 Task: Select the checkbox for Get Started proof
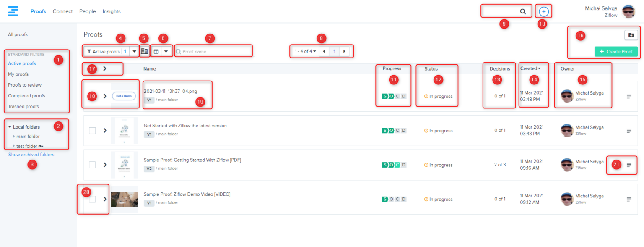(93, 130)
